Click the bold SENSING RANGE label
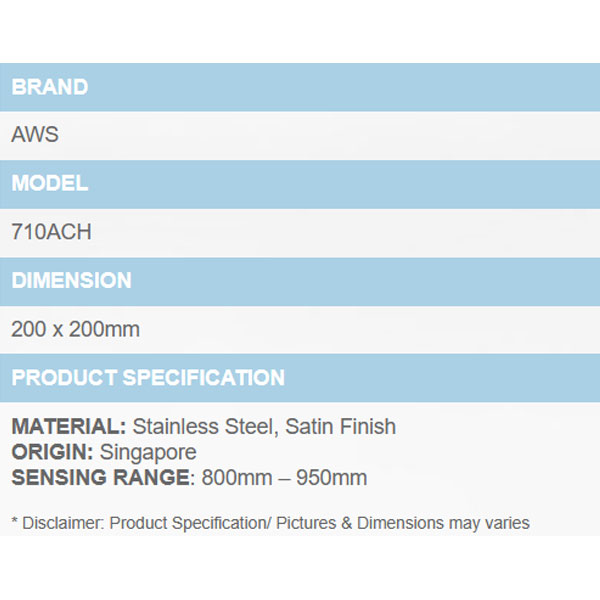This screenshot has width=600, height=600. click(101, 478)
